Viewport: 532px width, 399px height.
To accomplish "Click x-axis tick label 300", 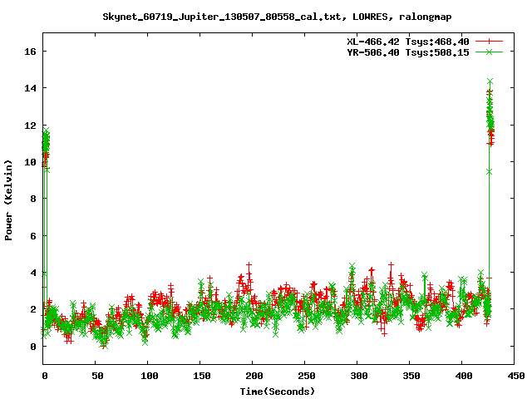I will pos(359,376).
